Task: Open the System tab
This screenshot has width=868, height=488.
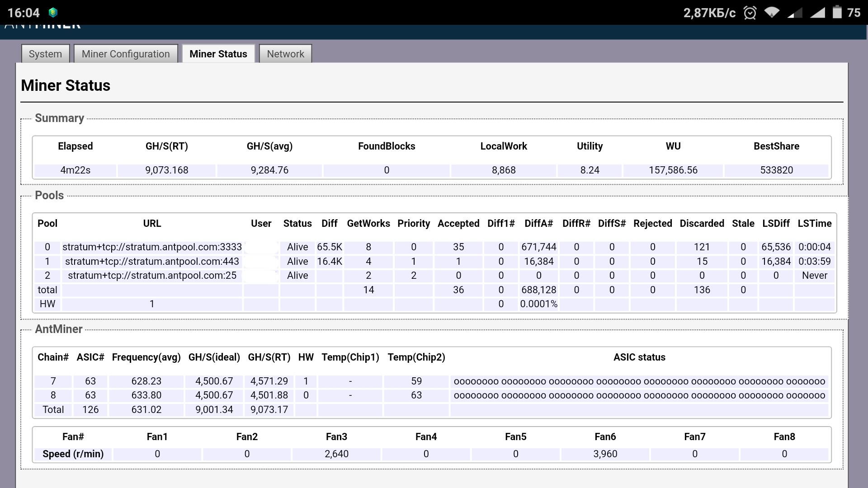Action: (x=45, y=54)
